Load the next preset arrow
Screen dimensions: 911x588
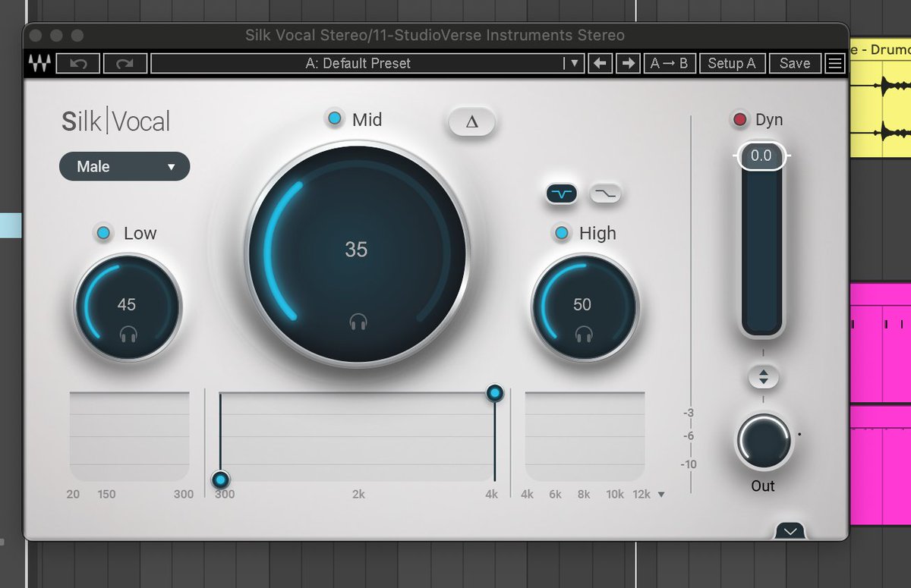click(628, 63)
